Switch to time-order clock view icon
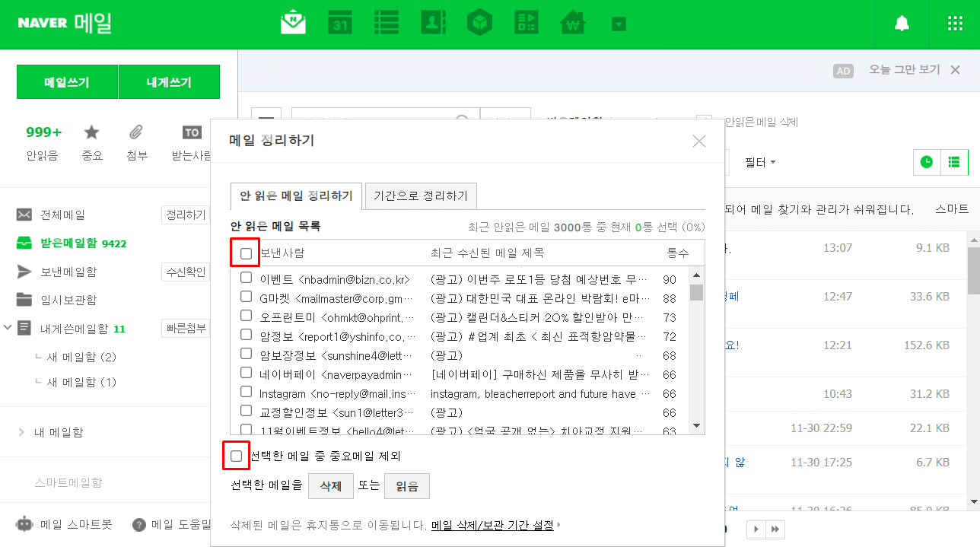980x547 pixels. pos(927,162)
